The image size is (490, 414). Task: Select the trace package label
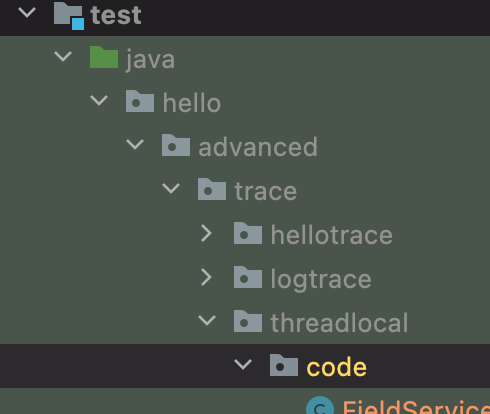pyautogui.click(x=265, y=191)
